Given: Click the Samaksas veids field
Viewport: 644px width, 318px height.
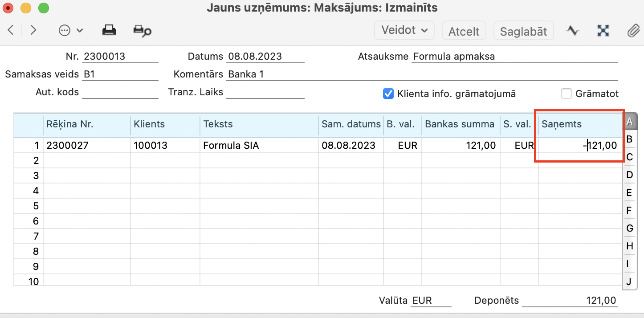Looking at the screenshot, I should tap(120, 74).
